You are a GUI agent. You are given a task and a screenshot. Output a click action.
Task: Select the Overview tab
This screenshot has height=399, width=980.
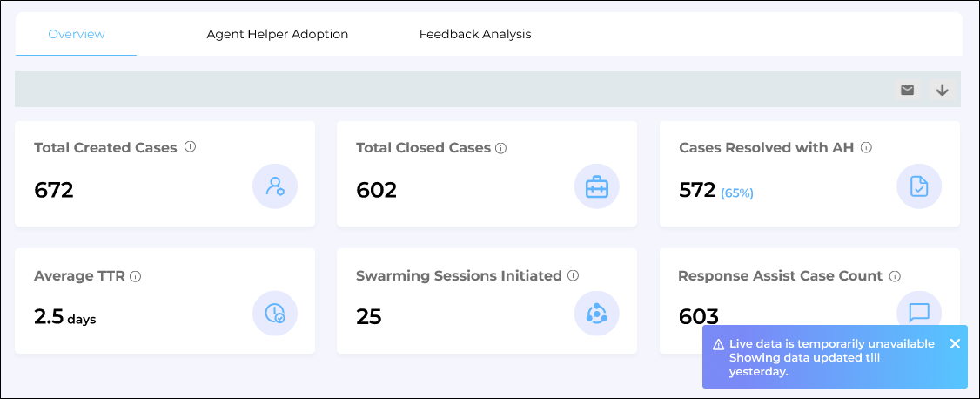[77, 35]
